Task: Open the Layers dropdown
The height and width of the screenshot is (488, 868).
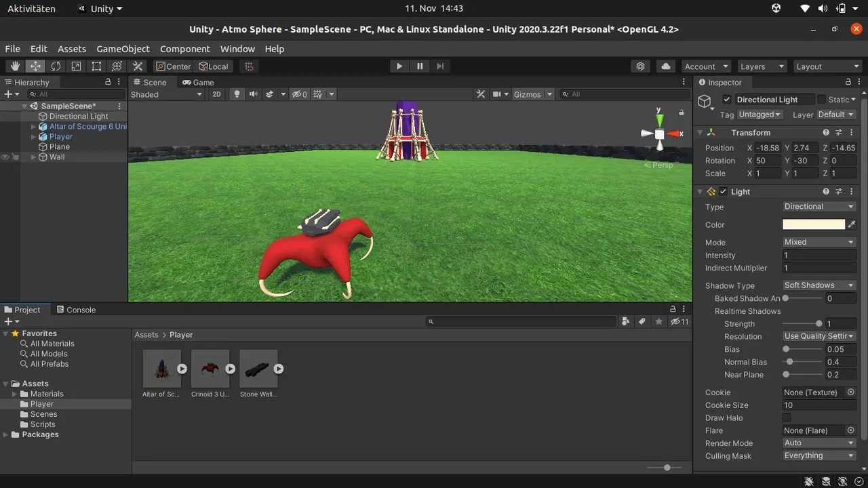Action: [x=762, y=66]
